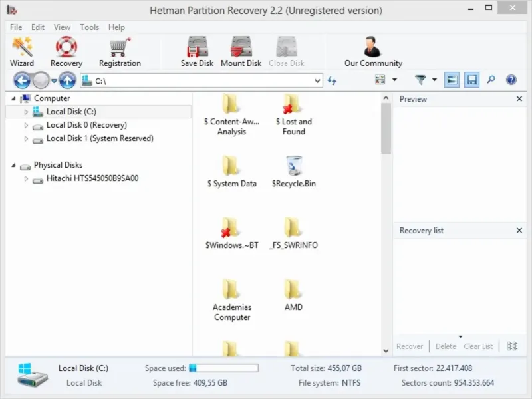Open the $ Lost and Found folder

[293, 115]
